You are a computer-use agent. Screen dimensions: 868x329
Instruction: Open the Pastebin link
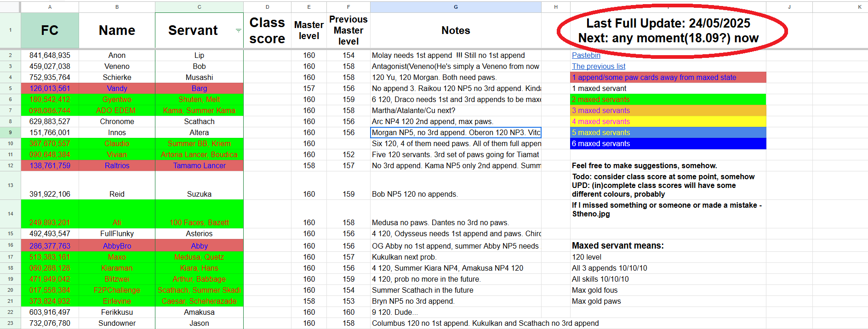[586, 55]
